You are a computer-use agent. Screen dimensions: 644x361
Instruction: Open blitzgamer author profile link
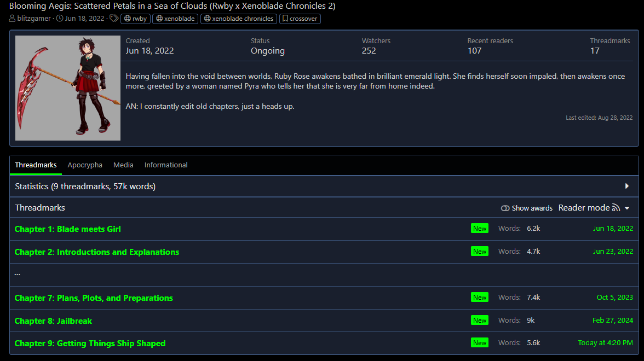(34, 19)
